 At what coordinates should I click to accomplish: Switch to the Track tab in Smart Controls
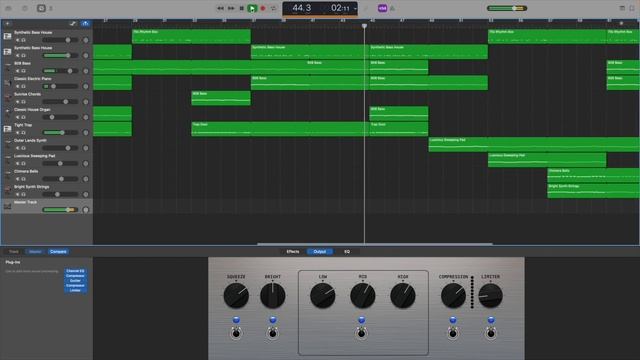point(13,252)
